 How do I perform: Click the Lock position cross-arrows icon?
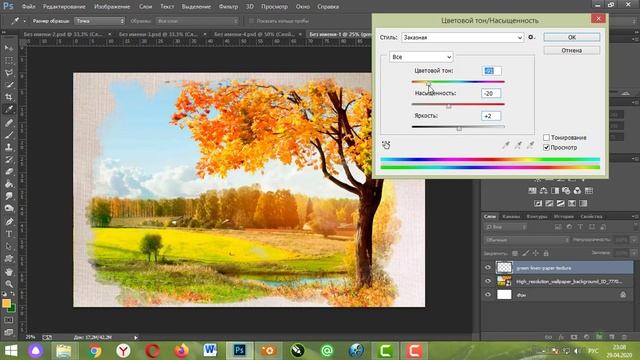click(536, 253)
